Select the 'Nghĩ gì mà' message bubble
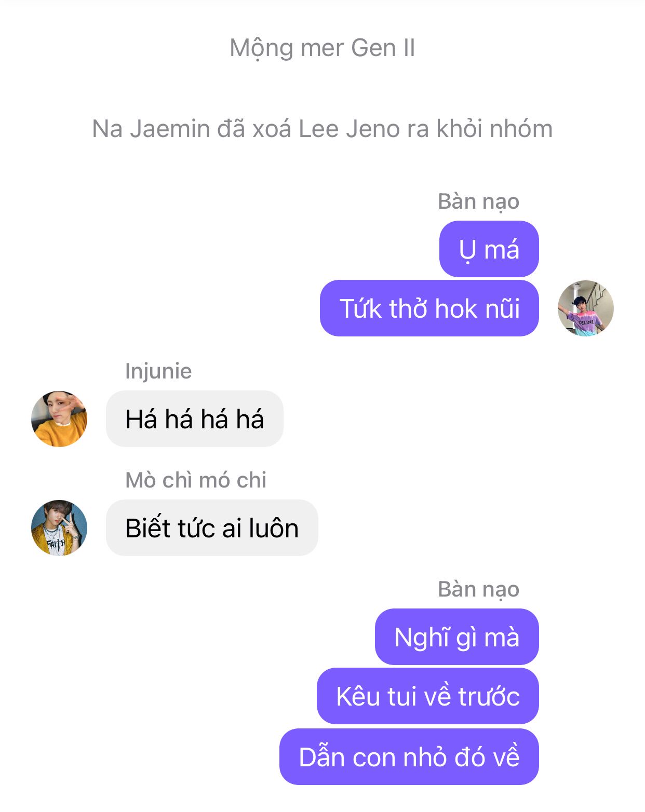Viewport: 645px width, 812px height. click(x=457, y=637)
